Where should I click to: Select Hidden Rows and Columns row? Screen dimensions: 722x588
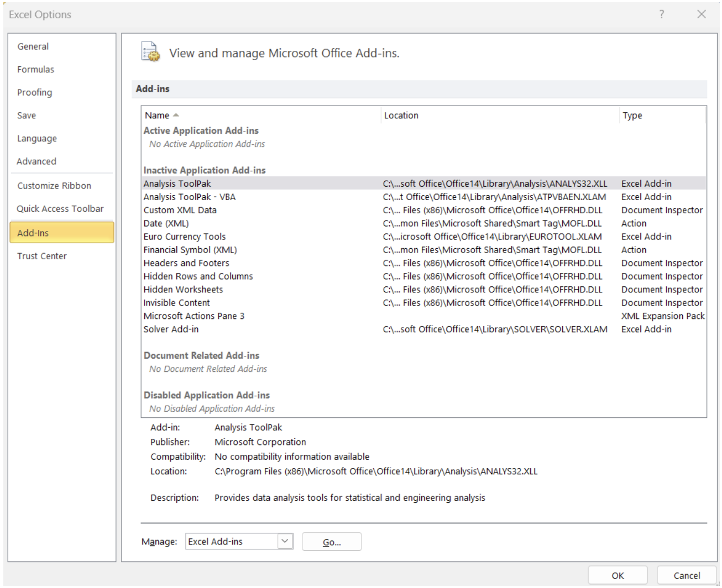[x=424, y=276]
